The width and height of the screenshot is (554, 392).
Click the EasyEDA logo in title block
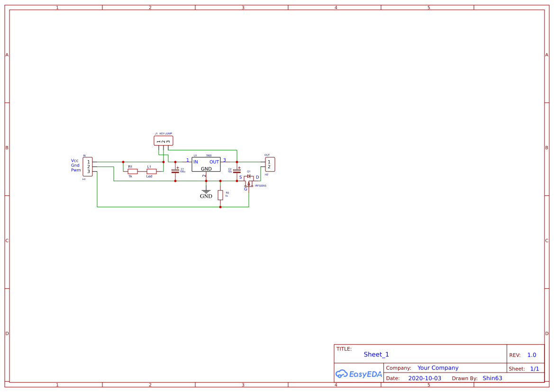(x=359, y=374)
